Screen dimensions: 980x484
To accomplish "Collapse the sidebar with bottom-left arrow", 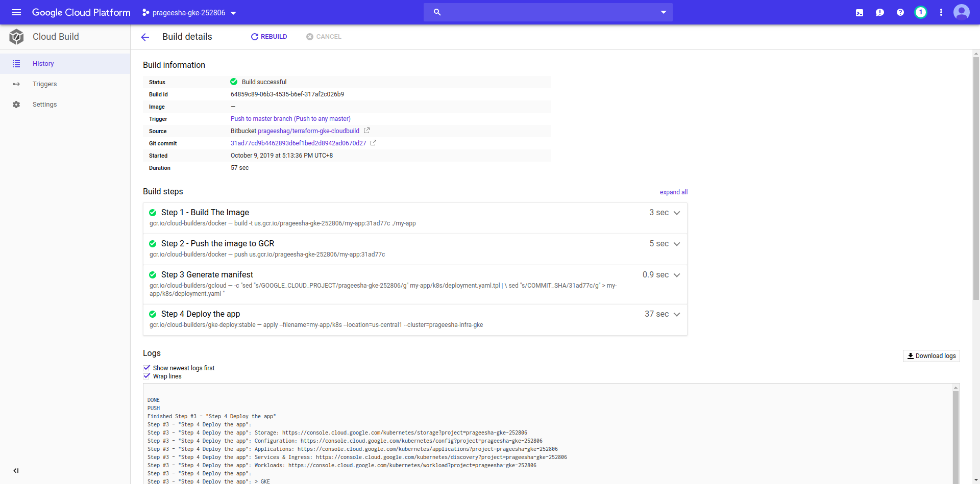I will [16, 471].
